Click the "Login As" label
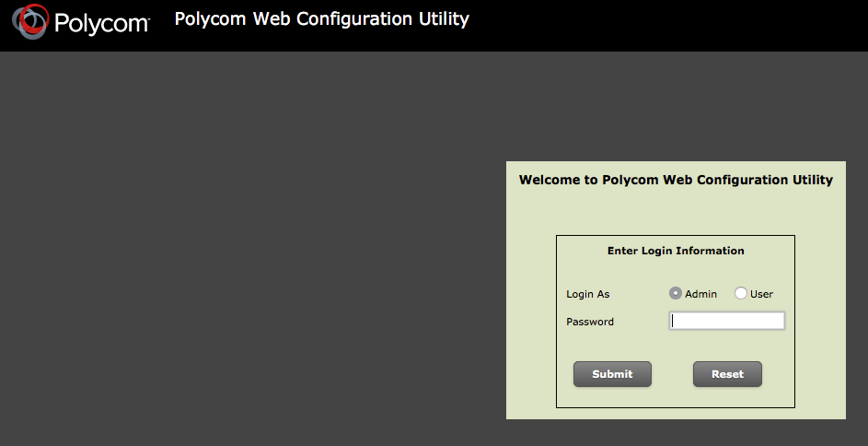Image resolution: width=868 pixels, height=446 pixels. pos(588,295)
